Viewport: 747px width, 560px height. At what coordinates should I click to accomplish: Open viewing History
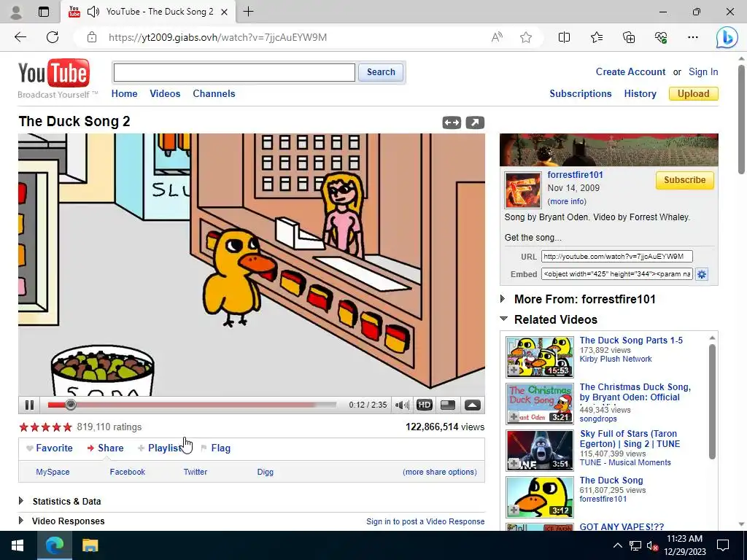[640, 93]
